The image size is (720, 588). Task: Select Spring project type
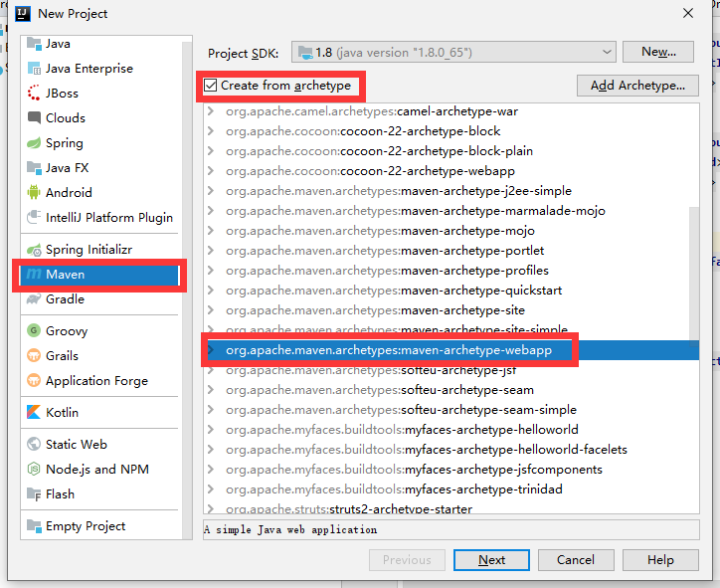click(x=100, y=143)
